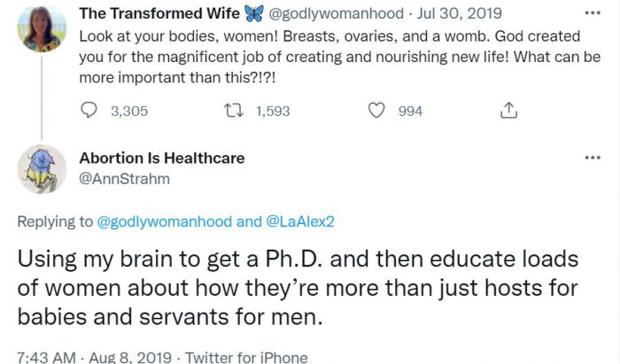
Task: Click the Abortion Is Healthcare display name
Action: click(162, 159)
